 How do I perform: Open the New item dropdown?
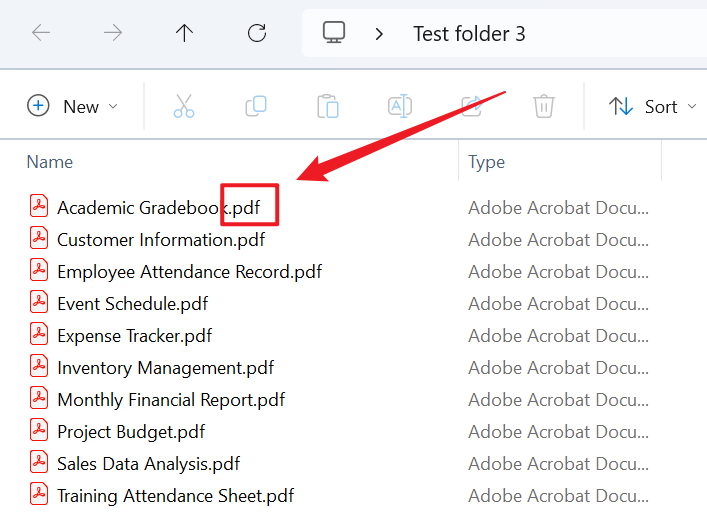(72, 106)
